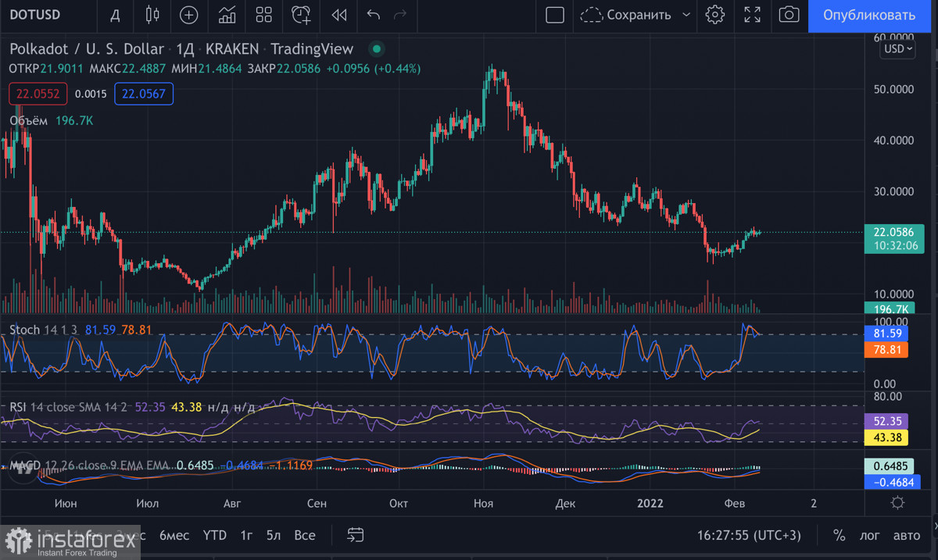Open the indicators and strategies menu
This screenshot has width=938, height=560.
[x=227, y=15]
